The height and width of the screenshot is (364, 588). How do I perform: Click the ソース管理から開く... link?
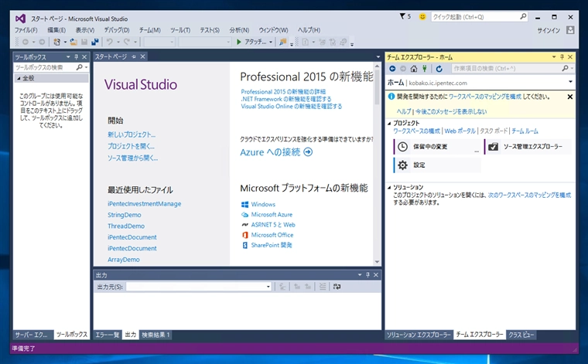(x=133, y=158)
